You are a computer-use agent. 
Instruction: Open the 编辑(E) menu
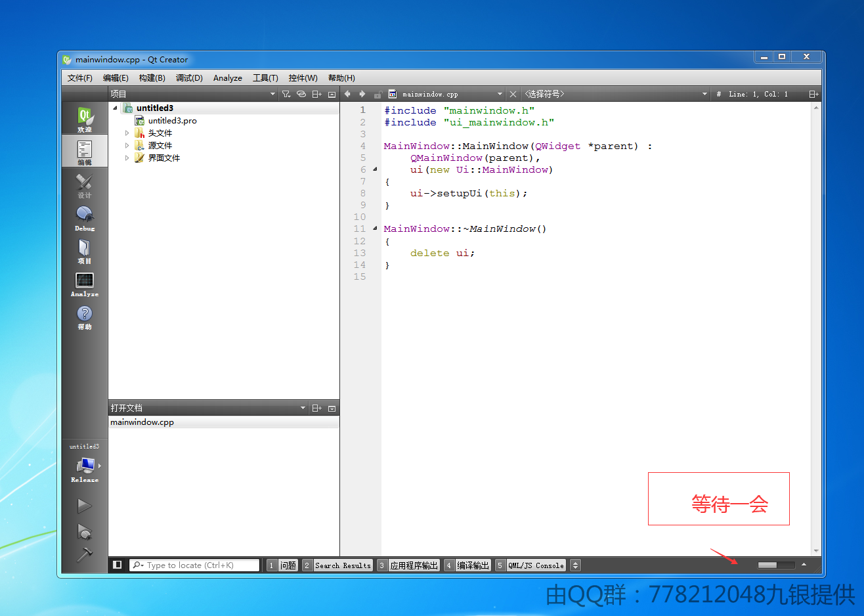(x=116, y=77)
